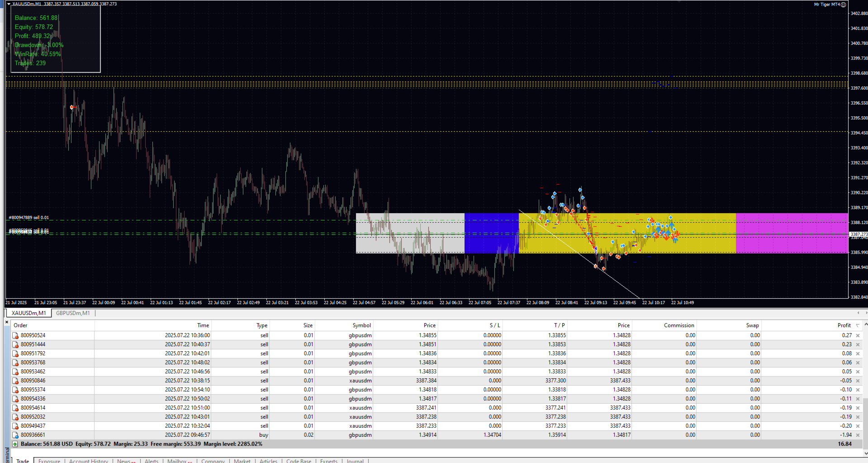Close the order with profit -0.10
Screen dimensions: 868x463
pos(858,390)
